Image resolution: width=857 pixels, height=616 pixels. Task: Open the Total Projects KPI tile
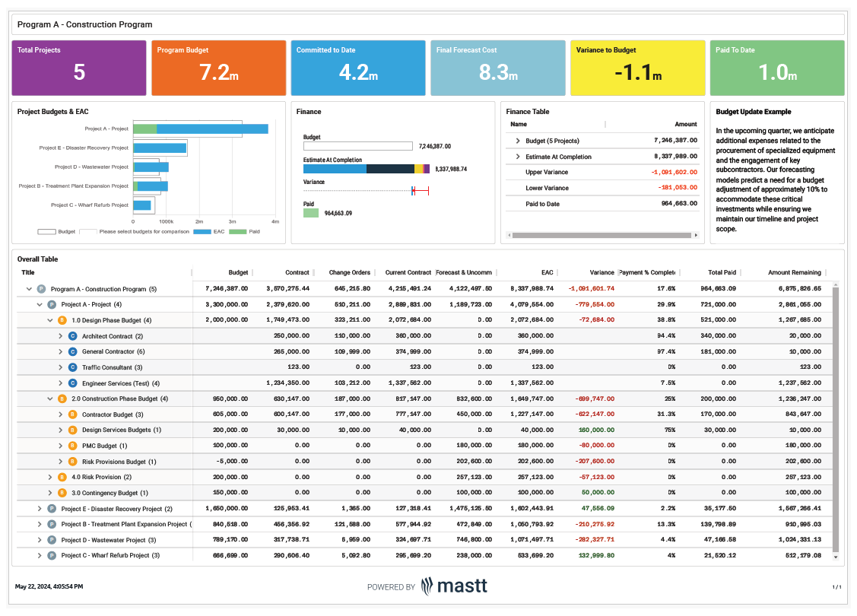point(78,68)
